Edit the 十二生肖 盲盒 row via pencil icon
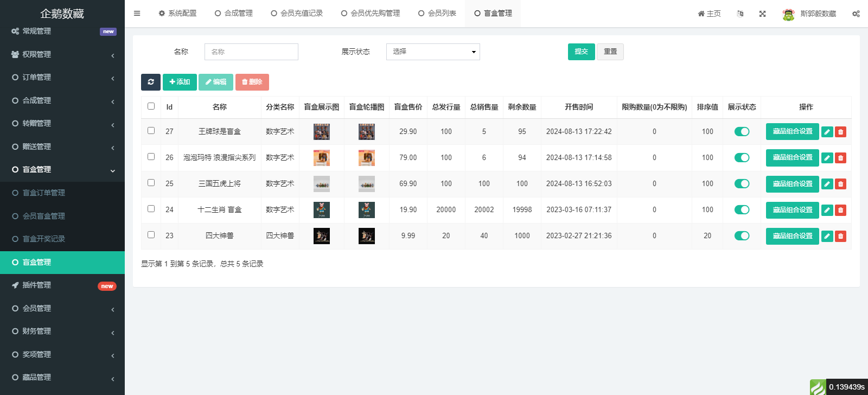The width and height of the screenshot is (868, 395). tap(827, 210)
